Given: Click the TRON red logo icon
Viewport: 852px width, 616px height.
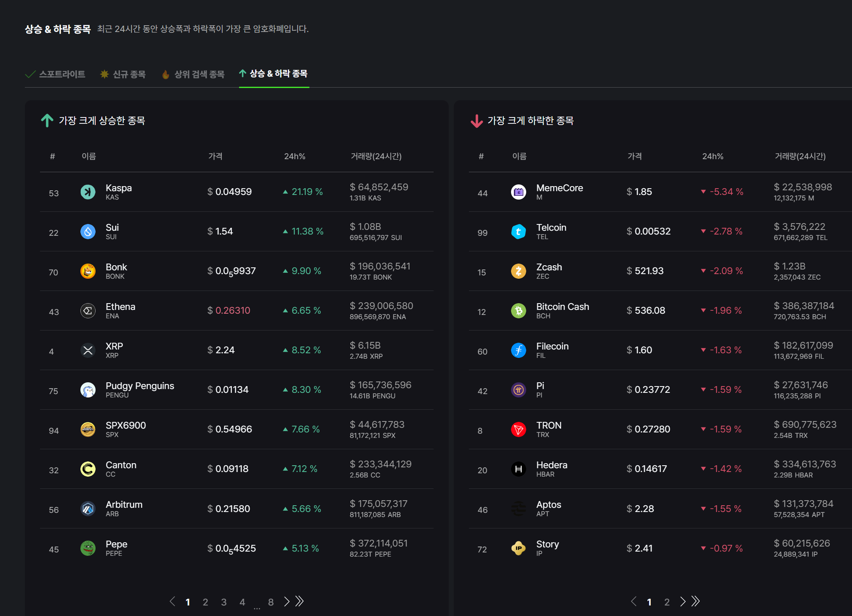Looking at the screenshot, I should 518,429.
